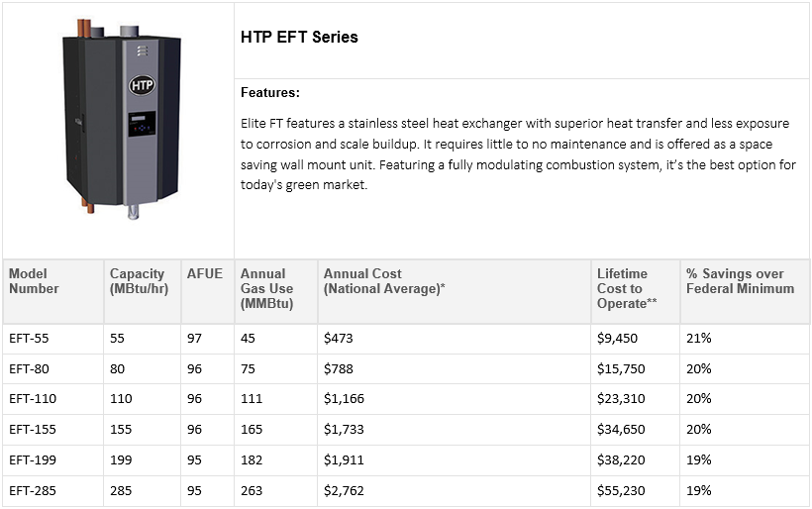The height and width of the screenshot is (509, 812).
Task: Select the HTP EFT Series heading
Action: pyautogui.click(x=299, y=38)
